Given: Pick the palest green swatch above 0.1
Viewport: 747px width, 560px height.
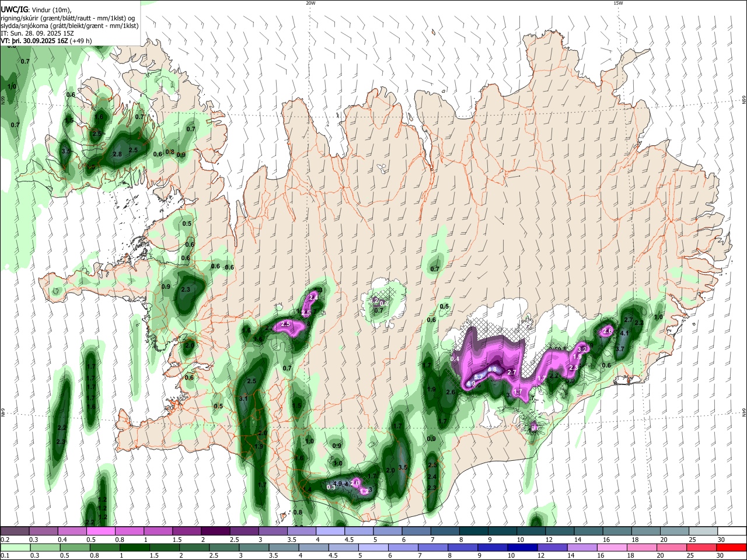Looking at the screenshot, I should [15, 547].
